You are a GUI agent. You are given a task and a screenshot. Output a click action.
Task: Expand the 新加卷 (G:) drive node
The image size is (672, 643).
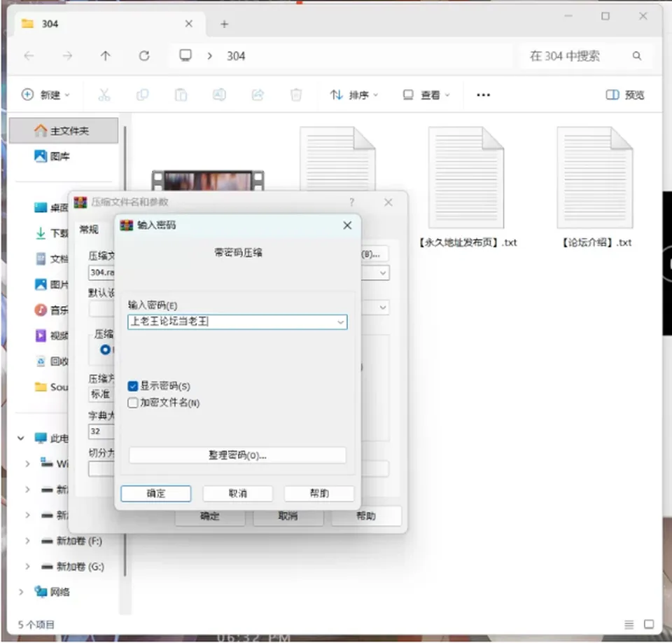[27, 567]
